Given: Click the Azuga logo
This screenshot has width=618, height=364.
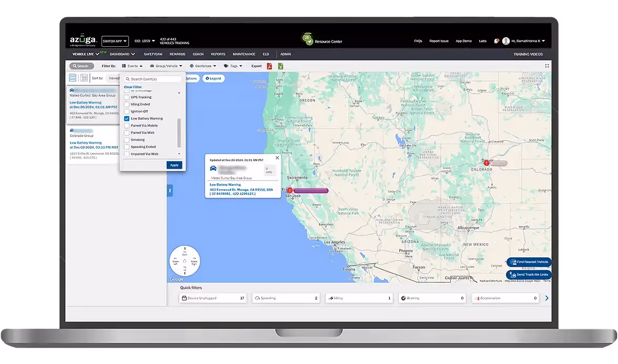Looking at the screenshot, I should click(83, 40).
